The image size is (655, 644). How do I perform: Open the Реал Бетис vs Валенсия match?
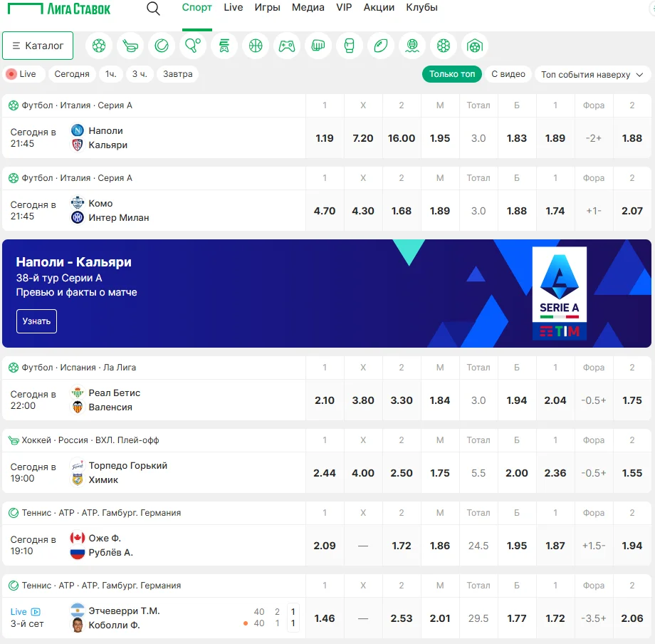[x=114, y=400]
